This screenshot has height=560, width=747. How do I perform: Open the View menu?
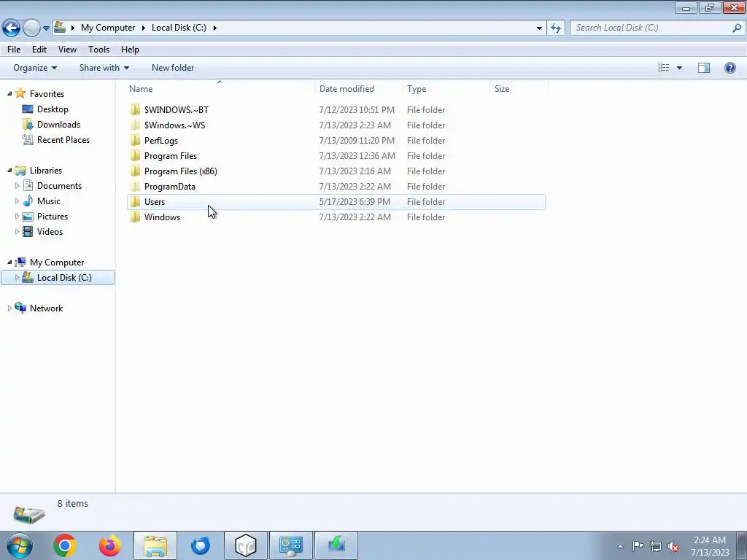pyautogui.click(x=67, y=50)
